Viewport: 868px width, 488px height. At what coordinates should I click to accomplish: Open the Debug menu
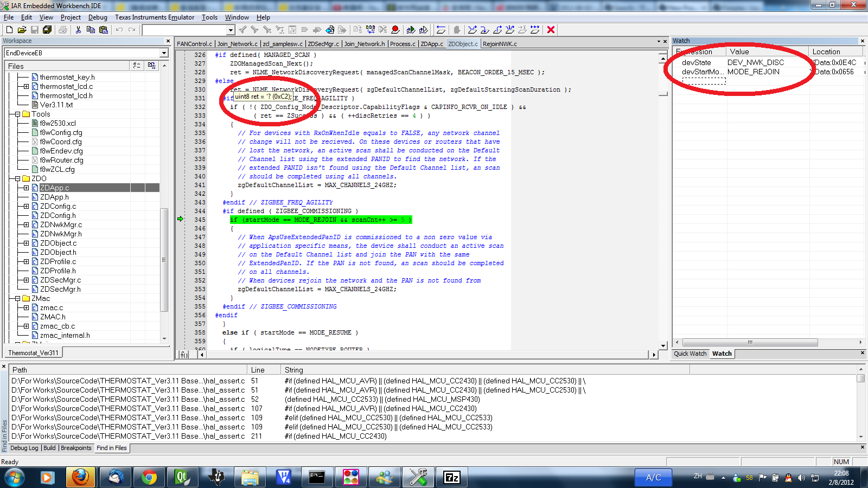(98, 17)
